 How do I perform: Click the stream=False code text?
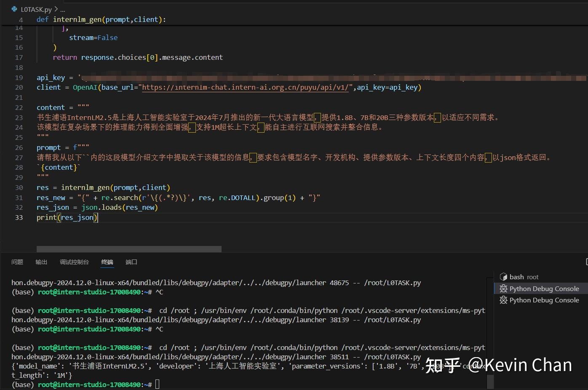(93, 37)
